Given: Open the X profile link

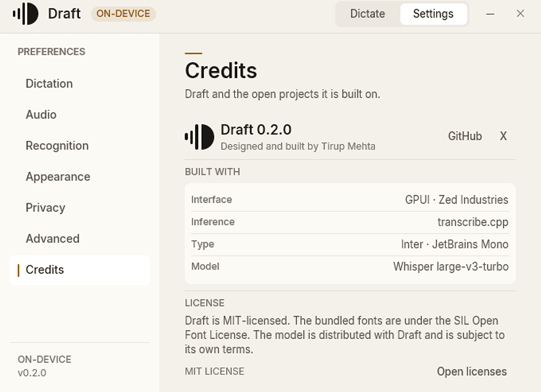Looking at the screenshot, I should 503,136.
